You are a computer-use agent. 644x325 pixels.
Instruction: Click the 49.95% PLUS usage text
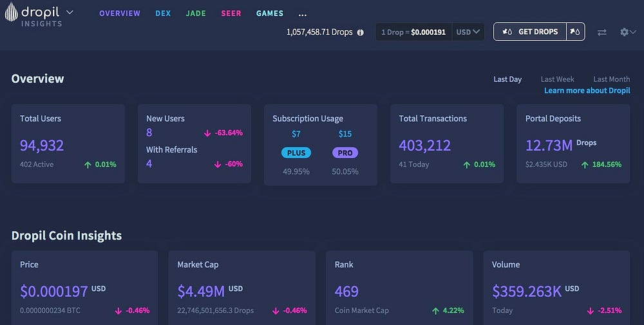click(x=296, y=171)
